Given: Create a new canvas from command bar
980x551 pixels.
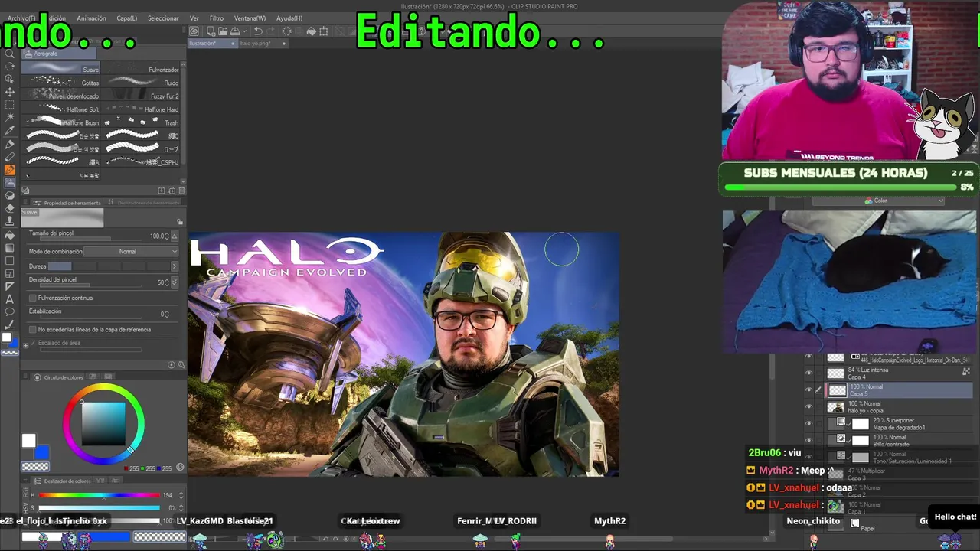Looking at the screenshot, I should (210, 31).
